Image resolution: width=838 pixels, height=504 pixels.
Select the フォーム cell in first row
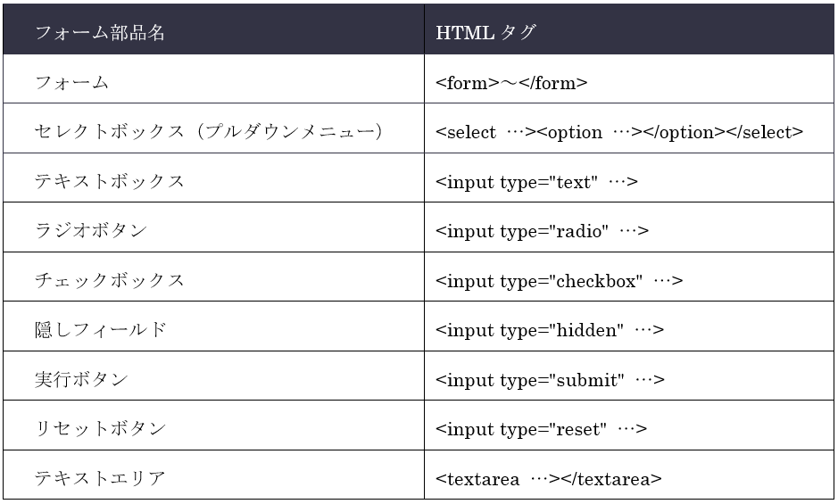click(x=71, y=83)
